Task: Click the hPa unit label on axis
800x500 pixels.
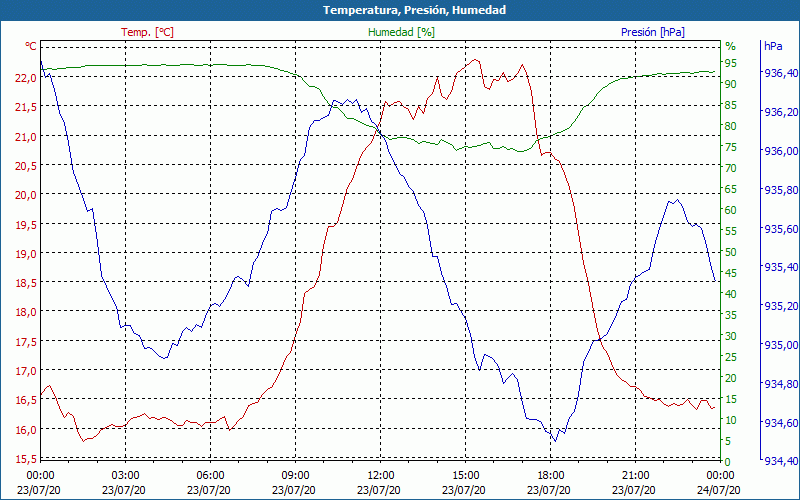Action: (x=773, y=46)
